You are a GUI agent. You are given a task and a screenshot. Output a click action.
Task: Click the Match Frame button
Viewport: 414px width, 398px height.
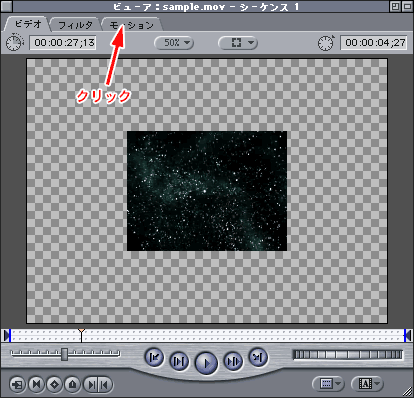tap(17, 385)
